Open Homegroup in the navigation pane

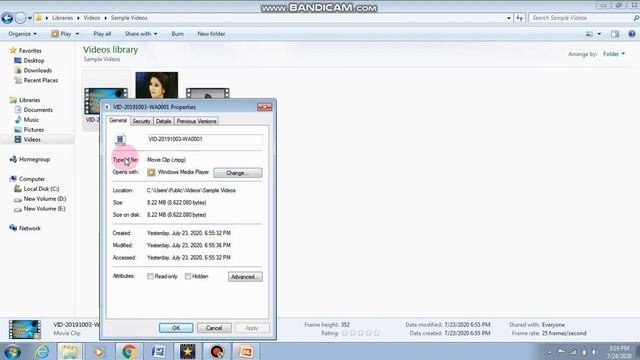pos(34,159)
